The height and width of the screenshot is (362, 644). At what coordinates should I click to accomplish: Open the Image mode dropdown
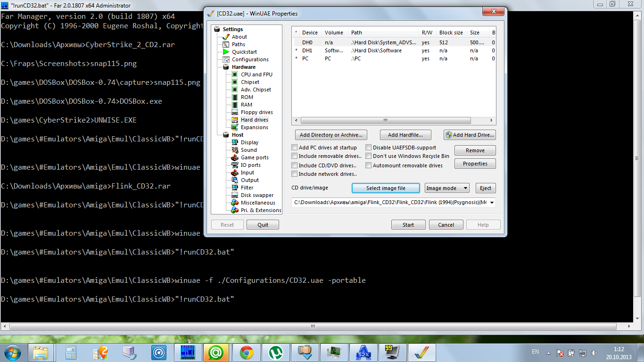coord(447,188)
